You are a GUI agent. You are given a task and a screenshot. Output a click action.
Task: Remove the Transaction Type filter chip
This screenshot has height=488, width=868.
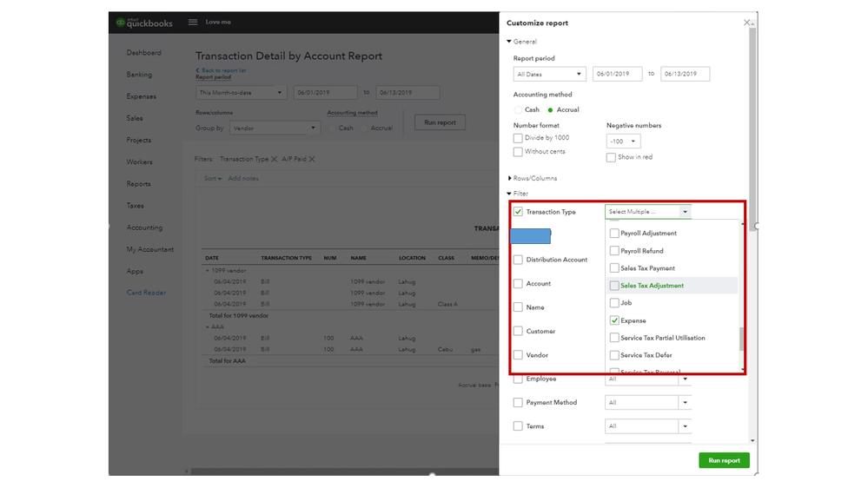(275, 160)
